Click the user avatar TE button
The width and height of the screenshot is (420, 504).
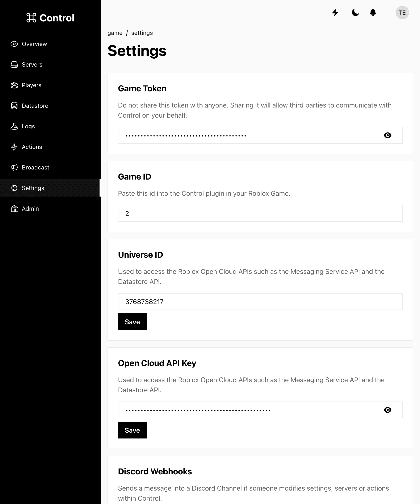[402, 13]
